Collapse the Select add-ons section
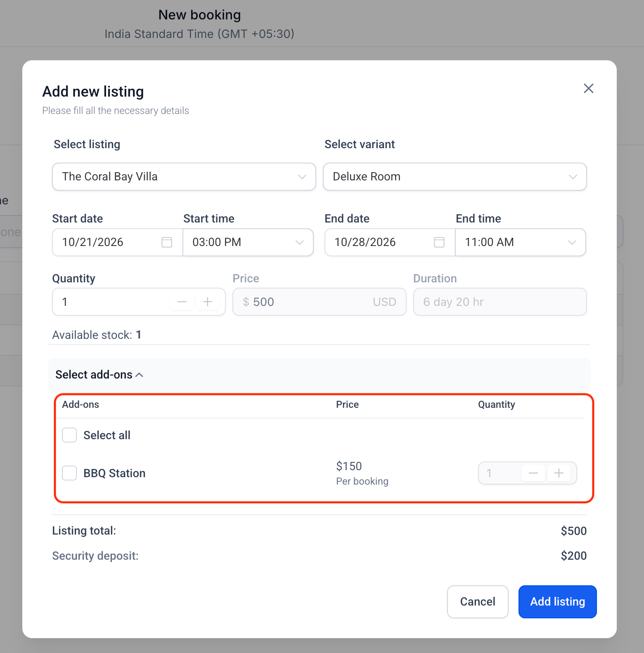Viewport: 644px width, 653px height. point(99,375)
